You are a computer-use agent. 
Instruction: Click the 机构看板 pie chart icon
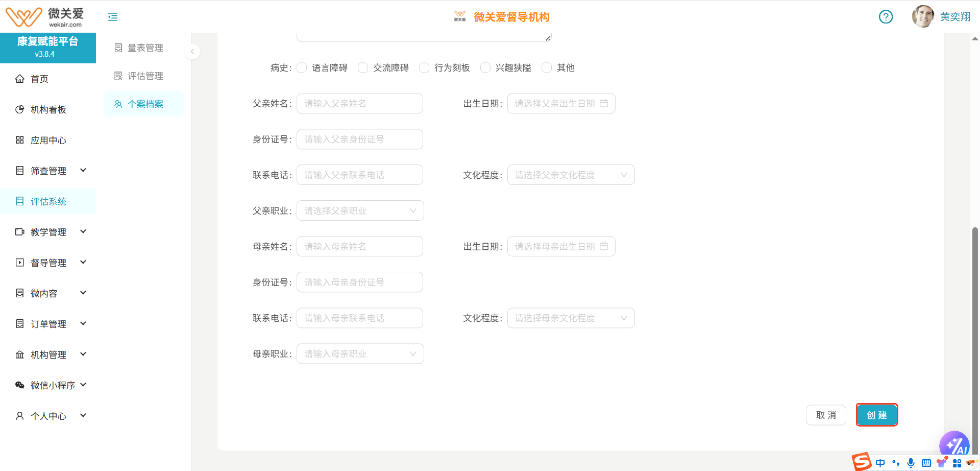coord(20,109)
